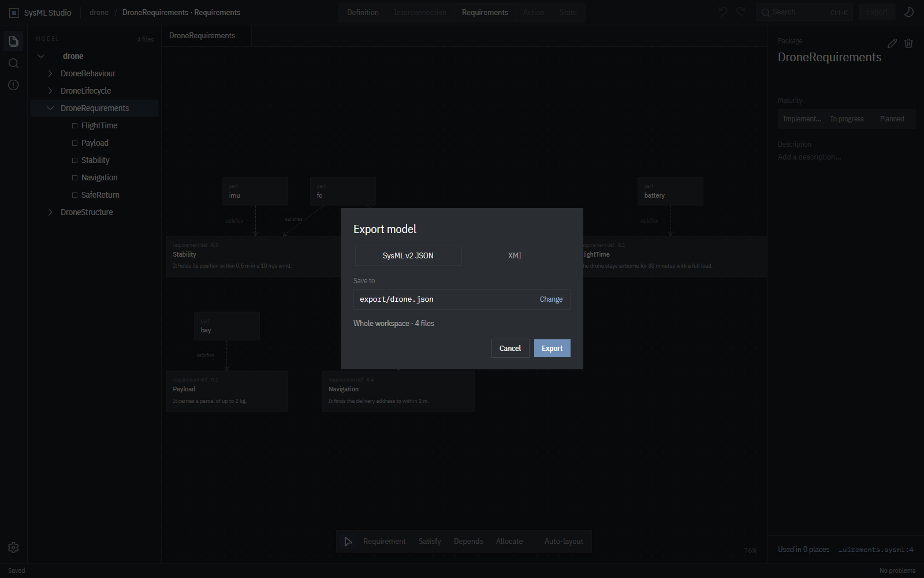The image size is (924, 578).
Task: Click the Payload requirement square icon
Action: 74,143
